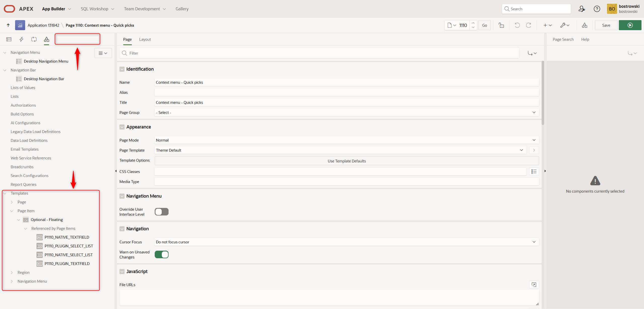Click the Run Page play button
Screen dimensions: 644x309
(x=630, y=25)
